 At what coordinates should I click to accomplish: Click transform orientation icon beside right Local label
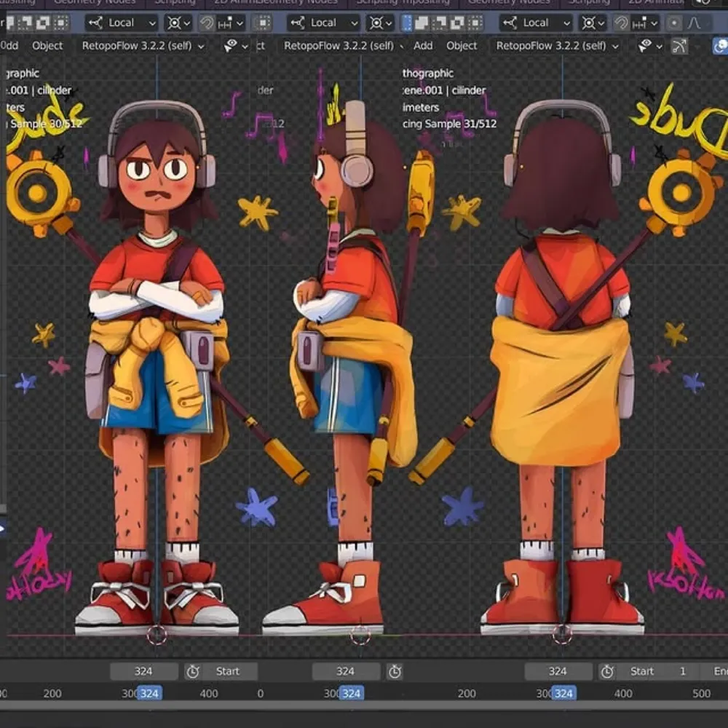tap(510, 23)
